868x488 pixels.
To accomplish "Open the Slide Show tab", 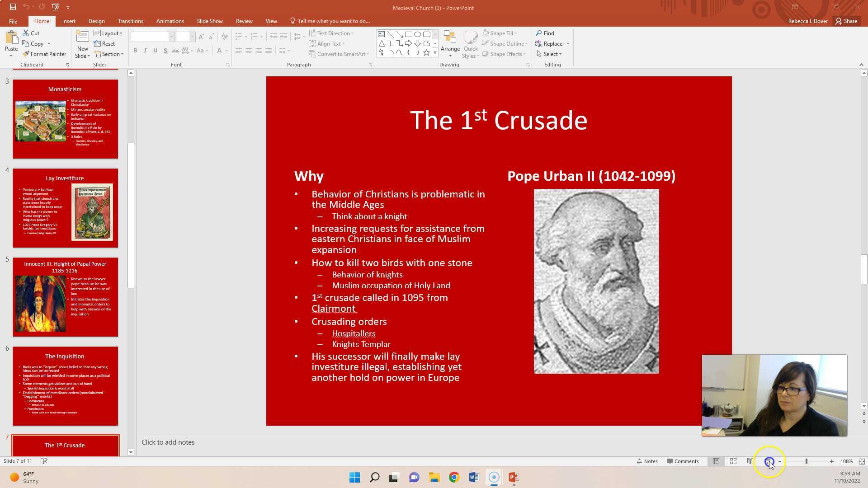I will 209,21.
